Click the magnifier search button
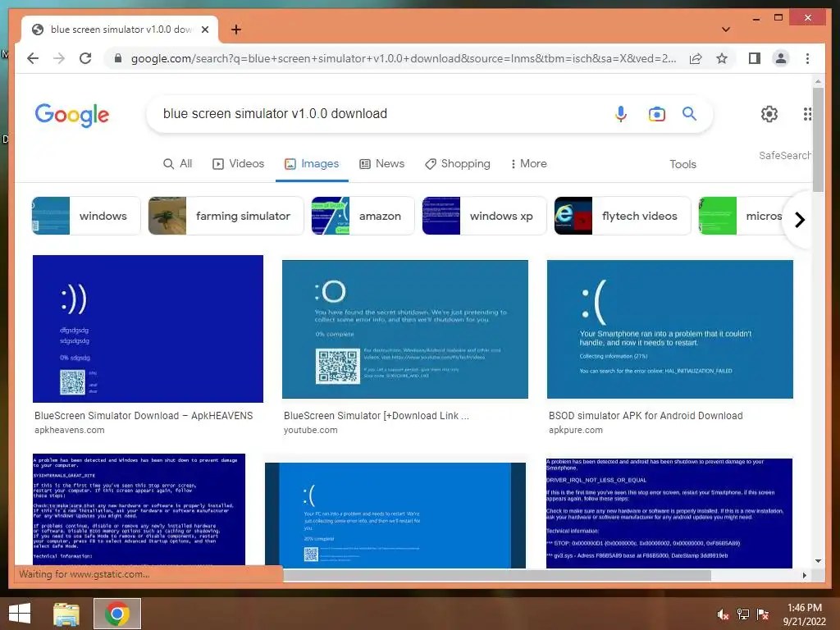Viewport: 840px width, 630px height. coord(689,113)
